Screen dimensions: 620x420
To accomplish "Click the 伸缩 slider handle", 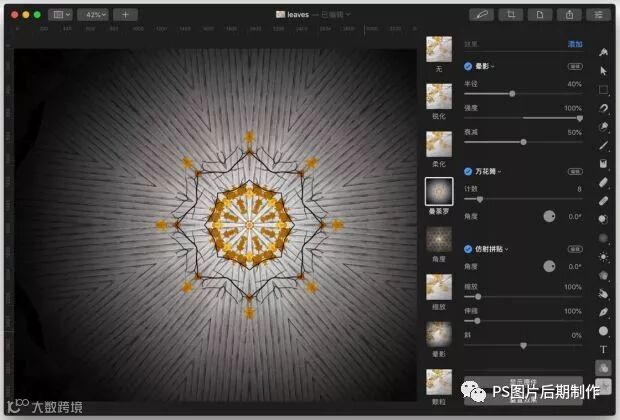I will click(477, 321).
